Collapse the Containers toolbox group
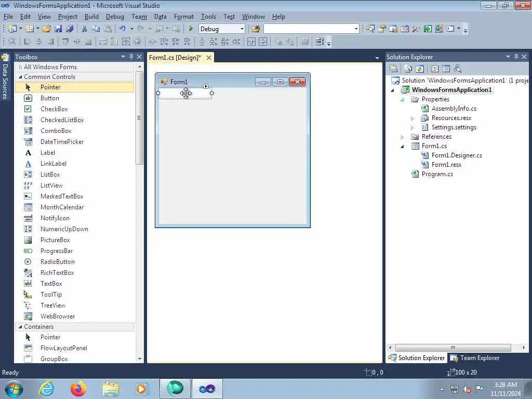The height and width of the screenshot is (399, 532). (20, 327)
